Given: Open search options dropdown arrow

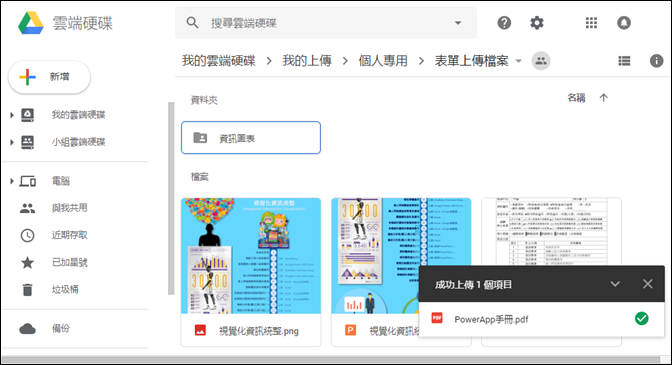Looking at the screenshot, I should coord(458,23).
